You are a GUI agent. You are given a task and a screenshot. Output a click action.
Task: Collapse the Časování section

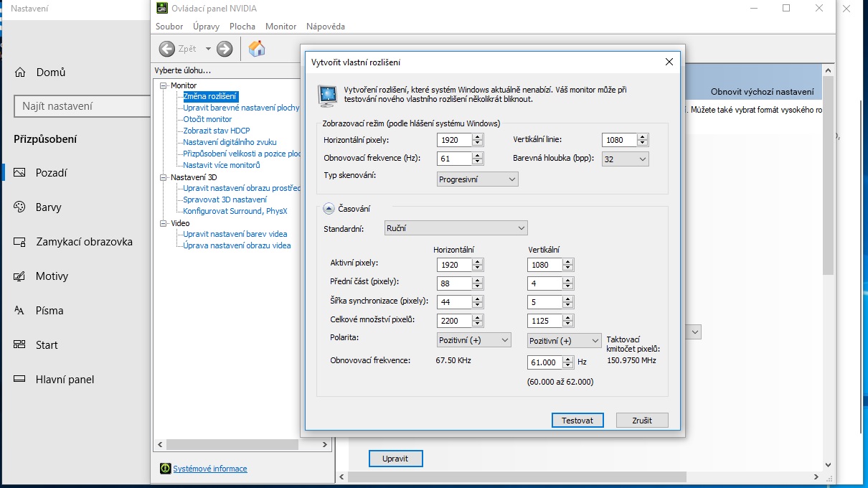(x=329, y=209)
